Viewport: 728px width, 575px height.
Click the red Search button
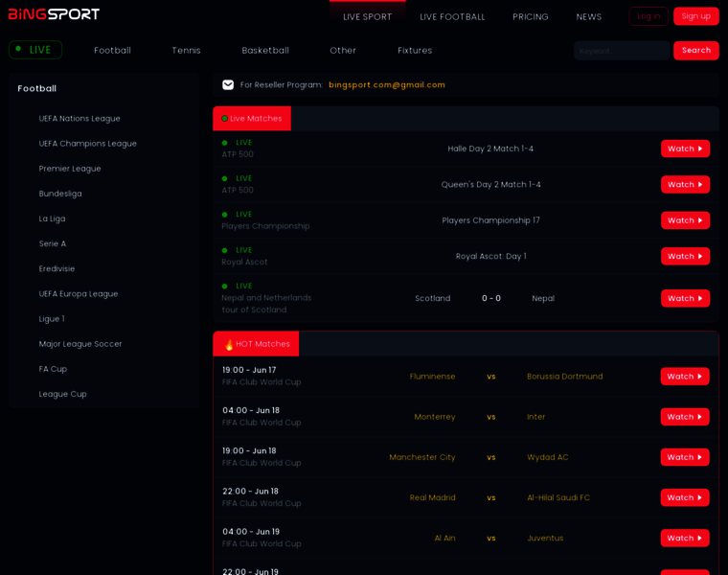click(696, 50)
